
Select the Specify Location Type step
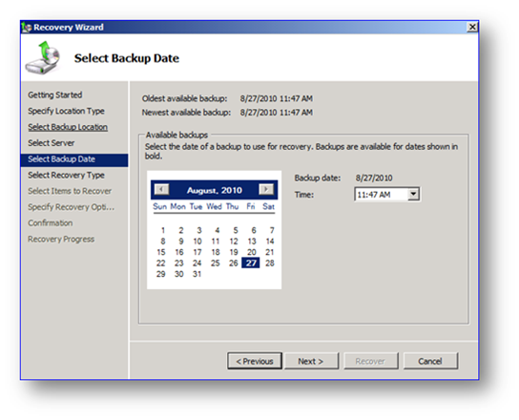point(66,111)
